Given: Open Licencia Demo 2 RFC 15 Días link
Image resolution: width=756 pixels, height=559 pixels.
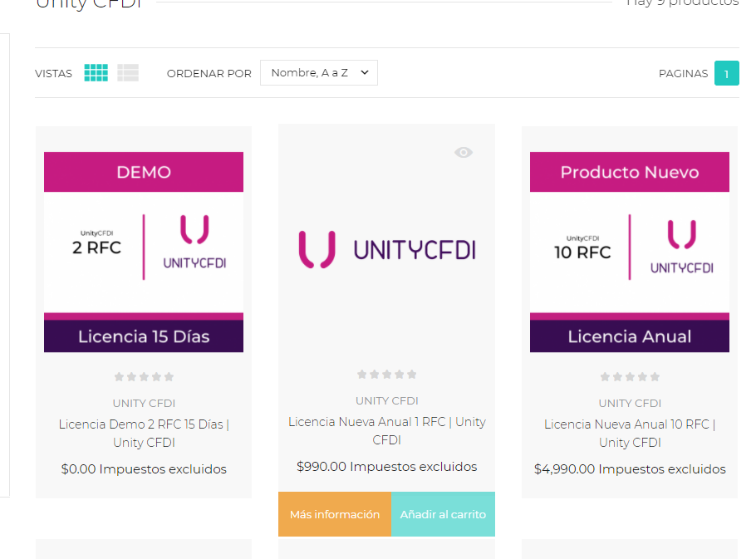Looking at the screenshot, I should coord(144,434).
